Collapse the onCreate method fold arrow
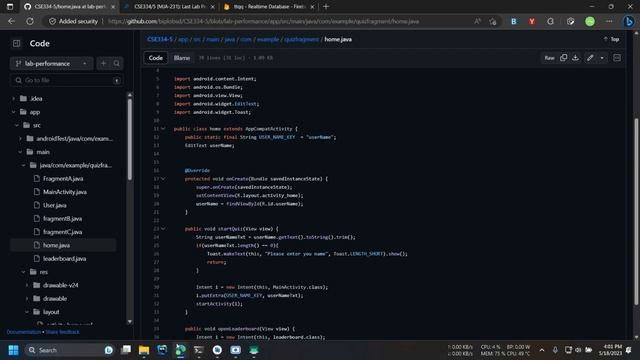This screenshot has height=360, width=640. tap(163, 179)
